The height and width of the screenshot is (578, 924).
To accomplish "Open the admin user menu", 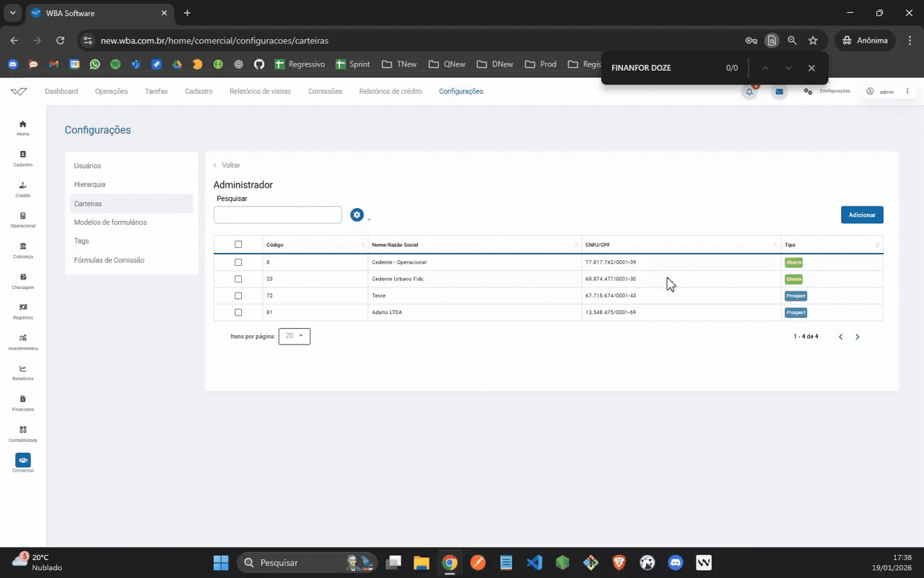I will [x=881, y=92].
